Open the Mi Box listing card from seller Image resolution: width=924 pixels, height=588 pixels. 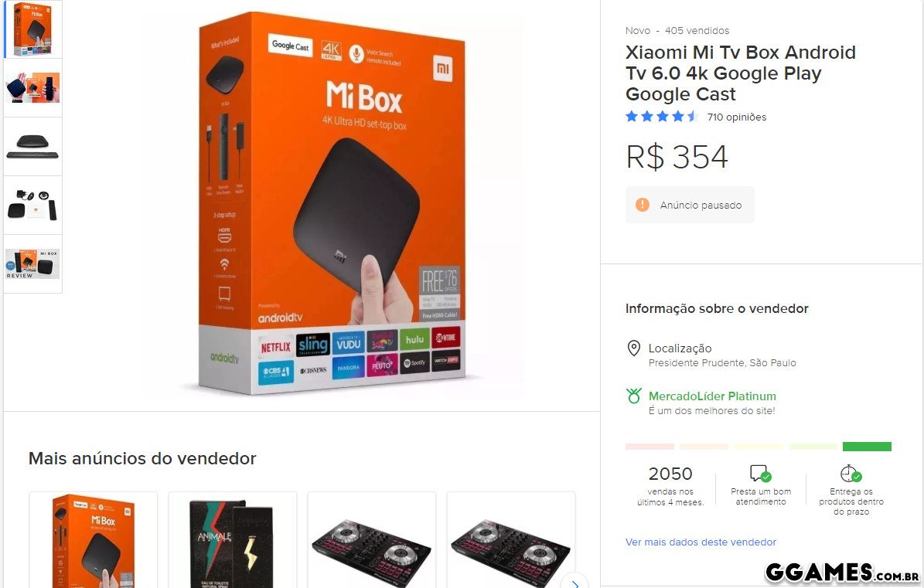(94, 540)
